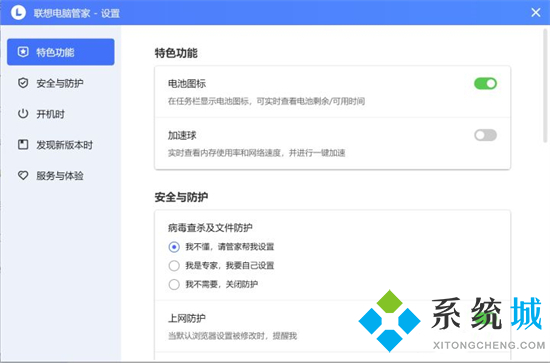
Task: Select 我不需要，关闭防护 radio option
Action: (x=174, y=284)
